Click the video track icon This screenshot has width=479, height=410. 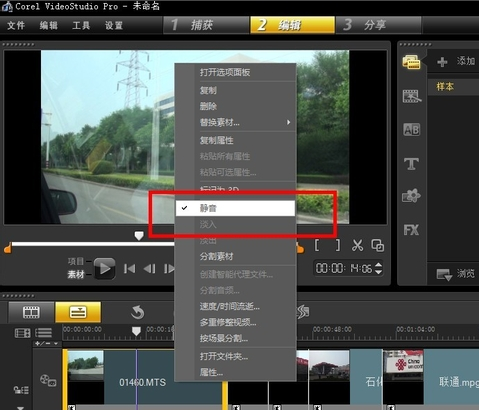click(48, 381)
